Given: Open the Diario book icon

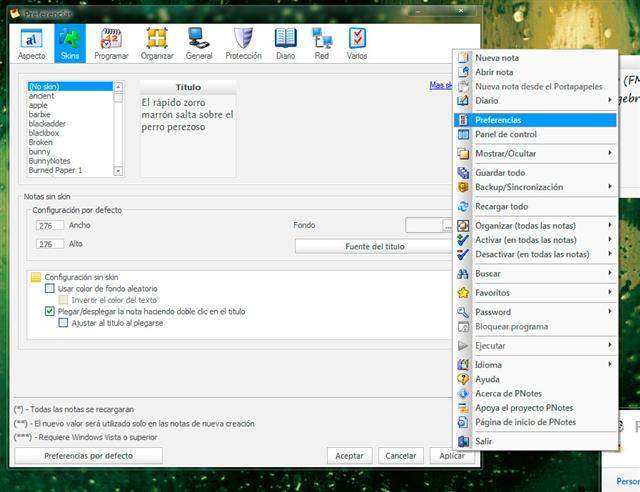Looking at the screenshot, I should click(286, 43).
